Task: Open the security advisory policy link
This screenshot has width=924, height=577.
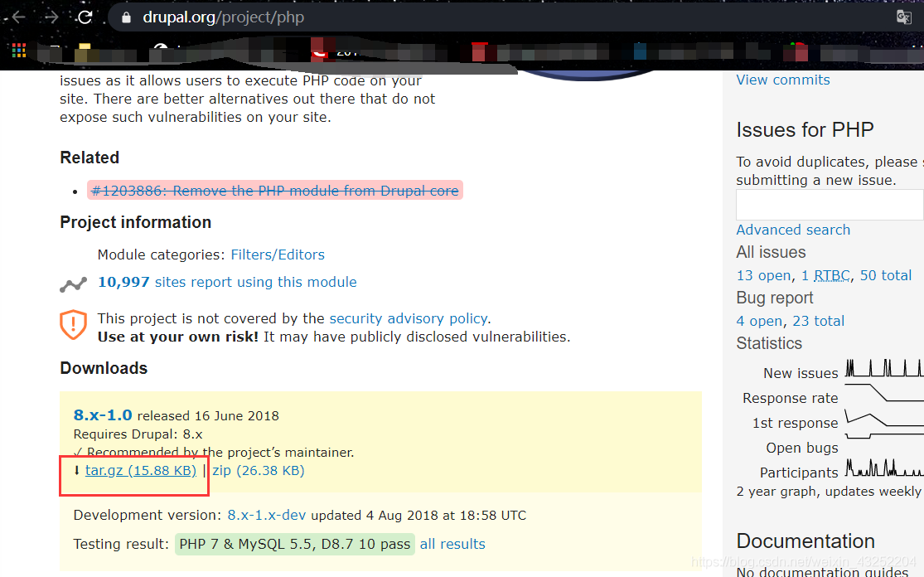Action: tap(408, 318)
